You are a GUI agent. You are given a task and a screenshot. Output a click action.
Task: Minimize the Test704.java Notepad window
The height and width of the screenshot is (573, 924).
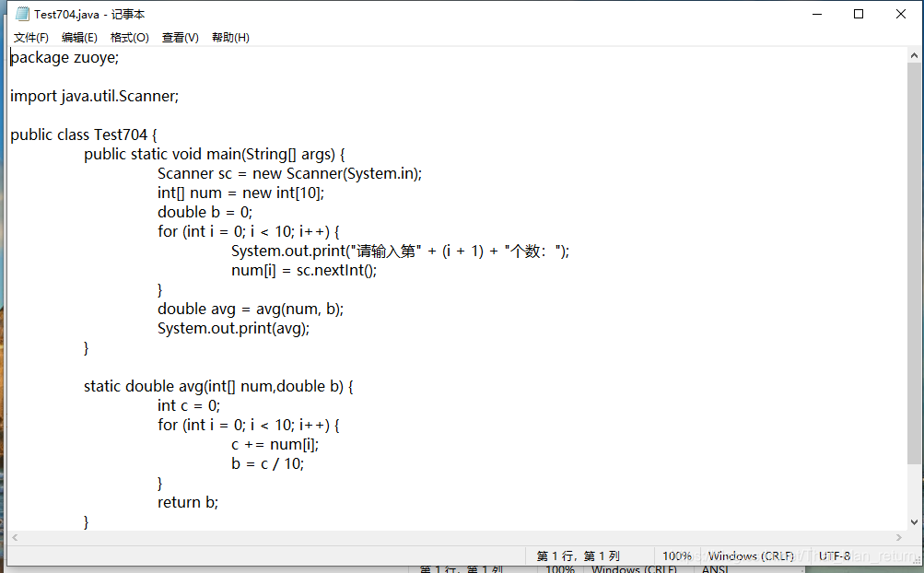pyautogui.click(x=817, y=14)
